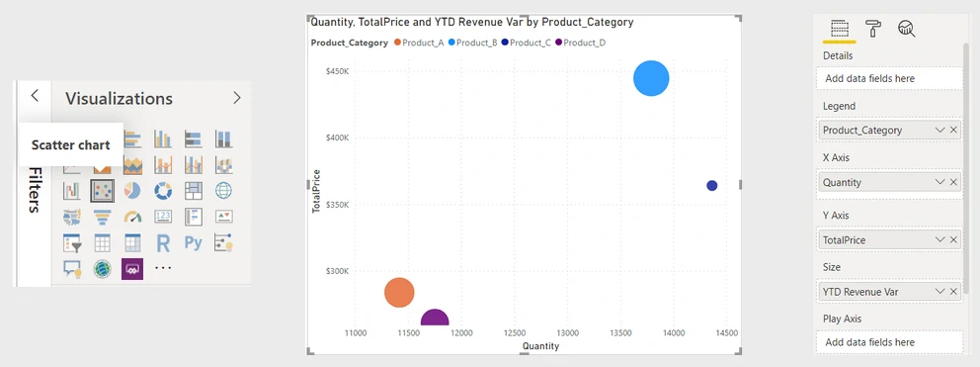This screenshot has width=980, height=367.
Task: Choose the Clustered column chart icon
Action: [162, 138]
